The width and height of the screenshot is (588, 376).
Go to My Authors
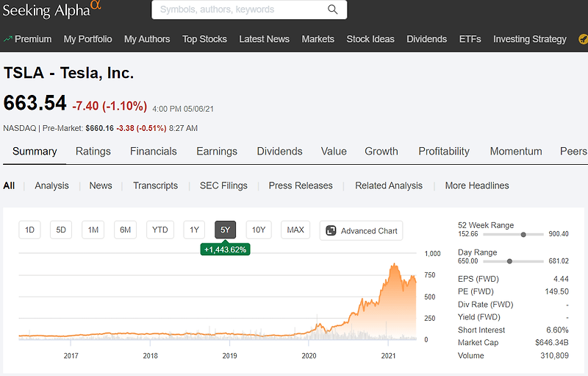click(x=147, y=39)
